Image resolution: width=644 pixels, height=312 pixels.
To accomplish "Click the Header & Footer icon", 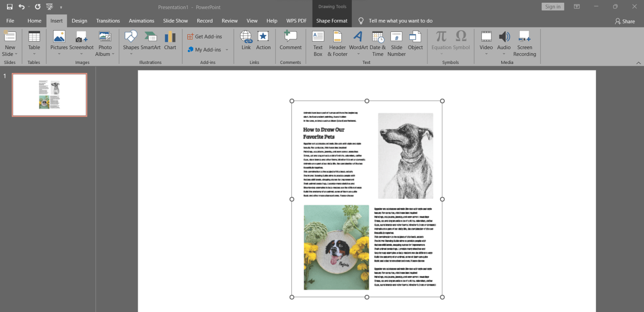I will pos(337,44).
